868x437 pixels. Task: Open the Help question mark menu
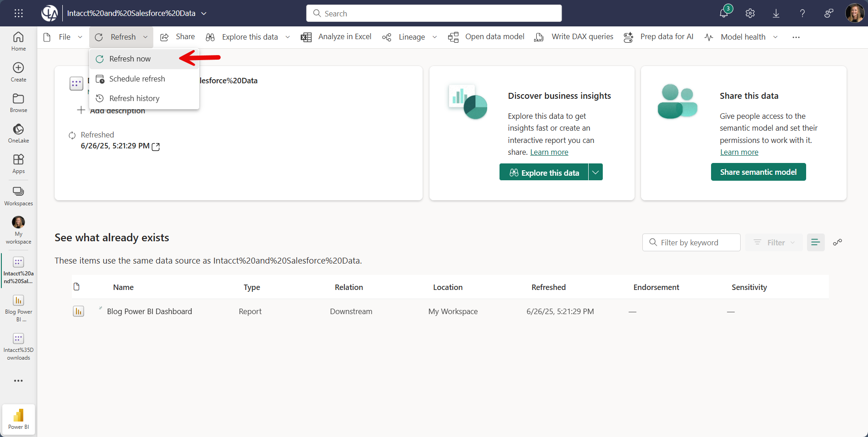(802, 13)
